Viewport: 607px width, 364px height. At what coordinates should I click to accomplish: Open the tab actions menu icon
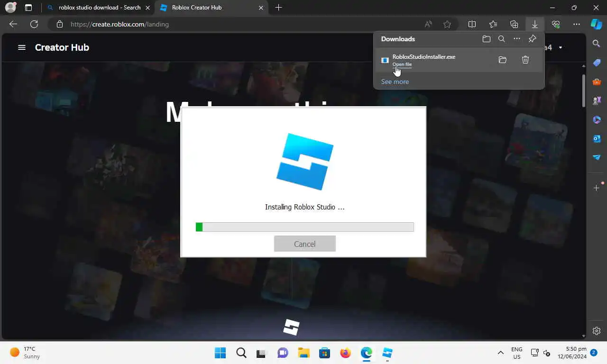click(28, 8)
